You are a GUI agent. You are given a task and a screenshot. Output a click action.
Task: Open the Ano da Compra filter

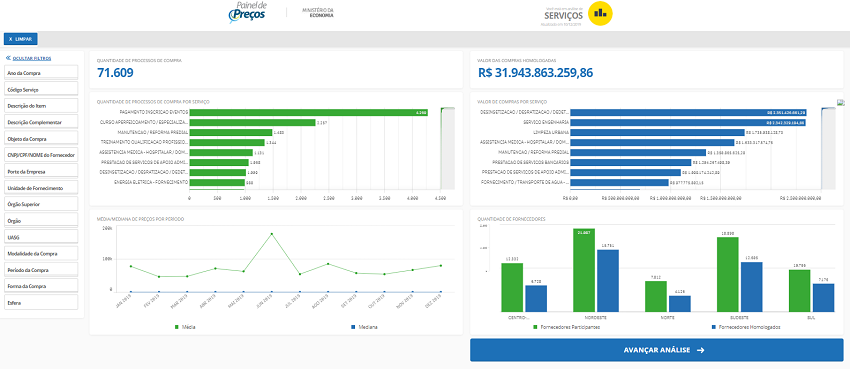tap(42, 73)
